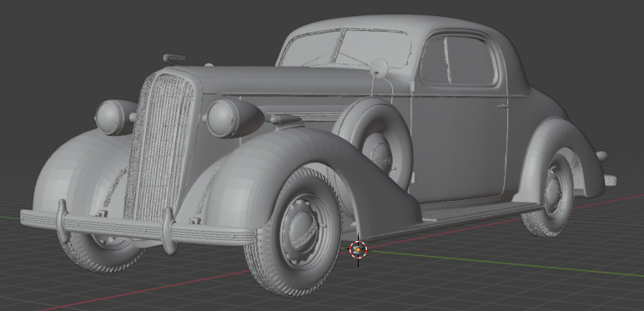Image resolution: width=644 pixels, height=311 pixels.
Task: Click the side door window
Action: click(x=458, y=61)
